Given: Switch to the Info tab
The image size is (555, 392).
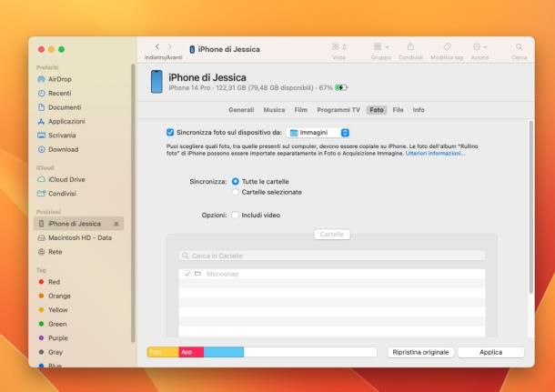Looking at the screenshot, I should [x=419, y=110].
